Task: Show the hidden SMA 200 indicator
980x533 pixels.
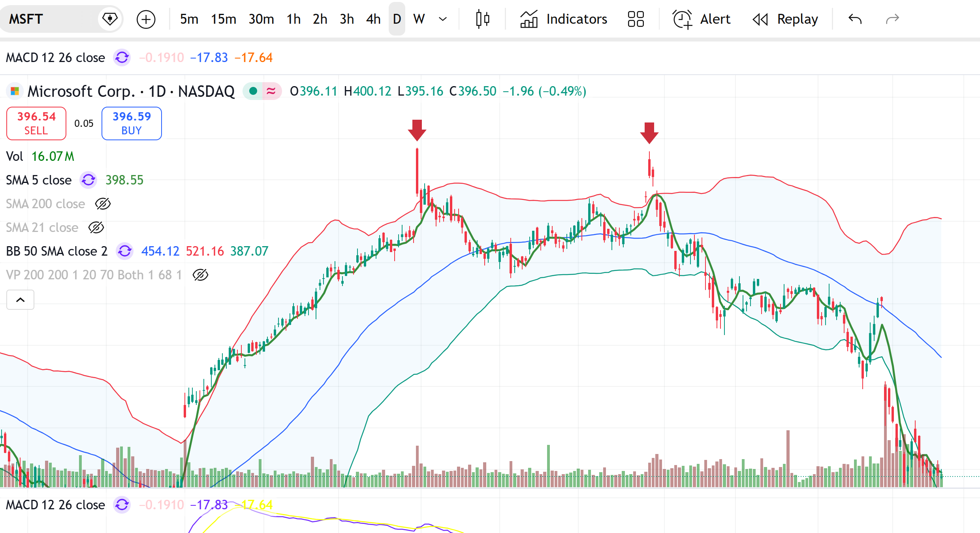Action: [103, 204]
